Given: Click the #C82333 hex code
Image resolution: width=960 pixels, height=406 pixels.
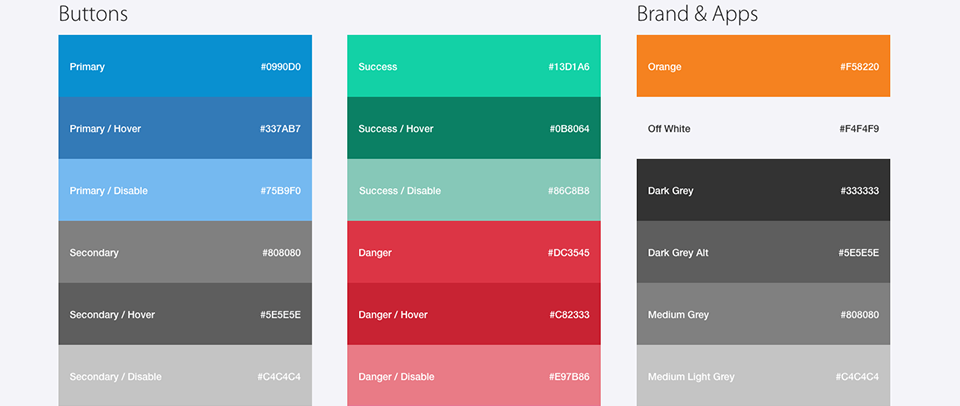Looking at the screenshot, I should point(569,315).
